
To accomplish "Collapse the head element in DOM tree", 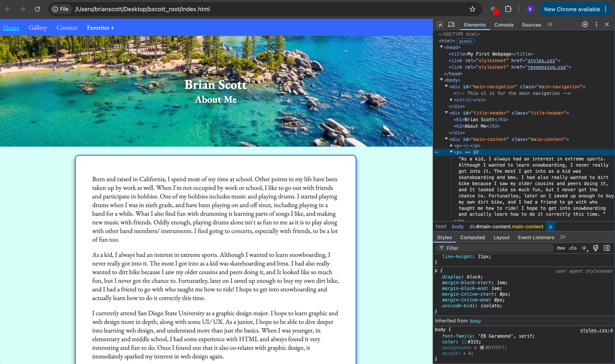I will 441,47.
